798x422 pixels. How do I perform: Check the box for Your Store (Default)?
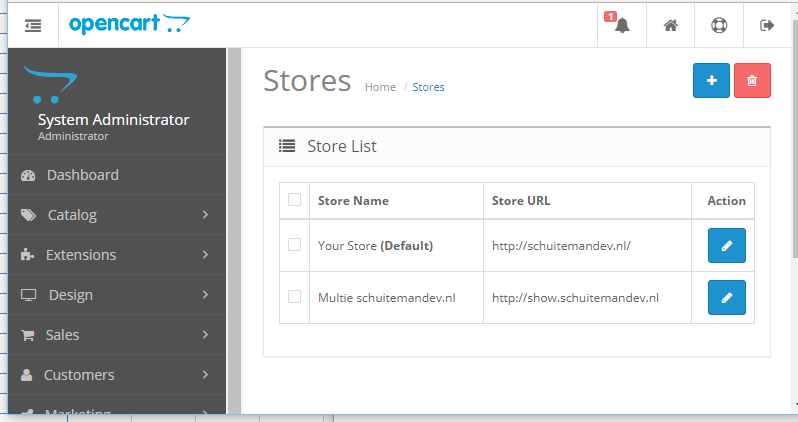[294, 244]
